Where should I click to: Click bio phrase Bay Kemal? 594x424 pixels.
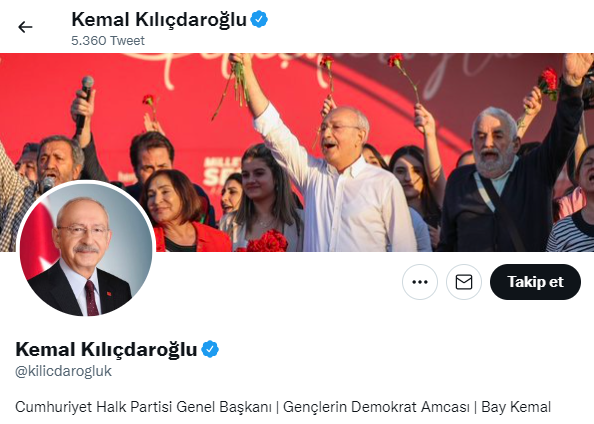pyautogui.click(x=516, y=407)
